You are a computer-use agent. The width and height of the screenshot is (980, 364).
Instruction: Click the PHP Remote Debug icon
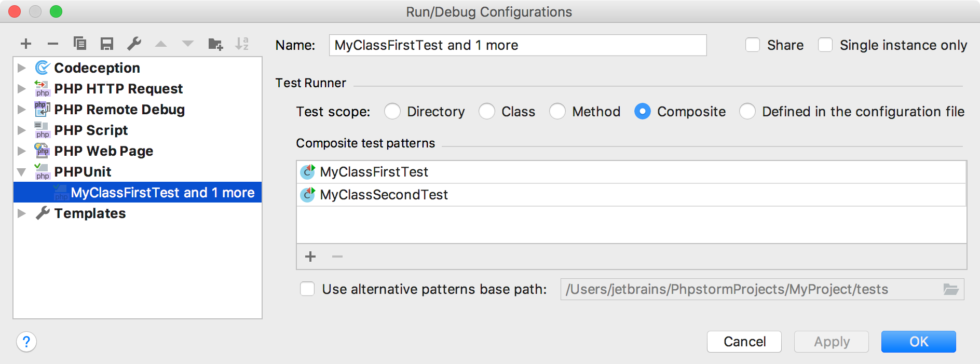pos(42,109)
